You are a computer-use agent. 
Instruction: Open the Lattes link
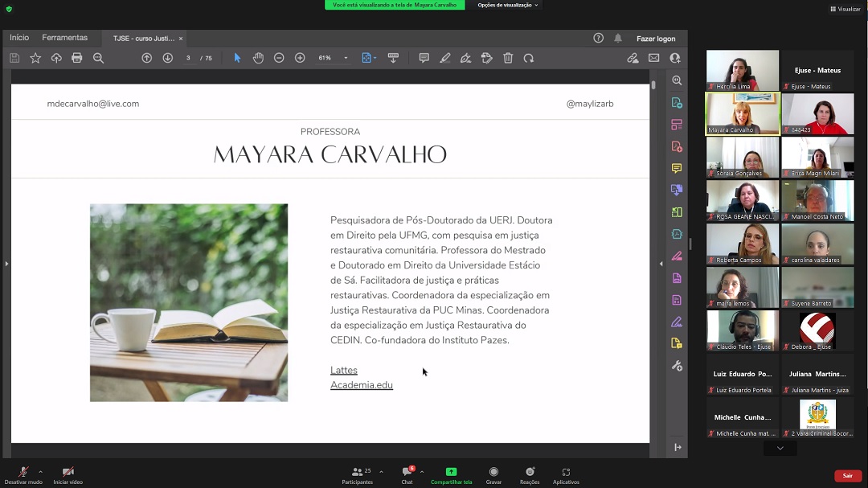click(343, 371)
